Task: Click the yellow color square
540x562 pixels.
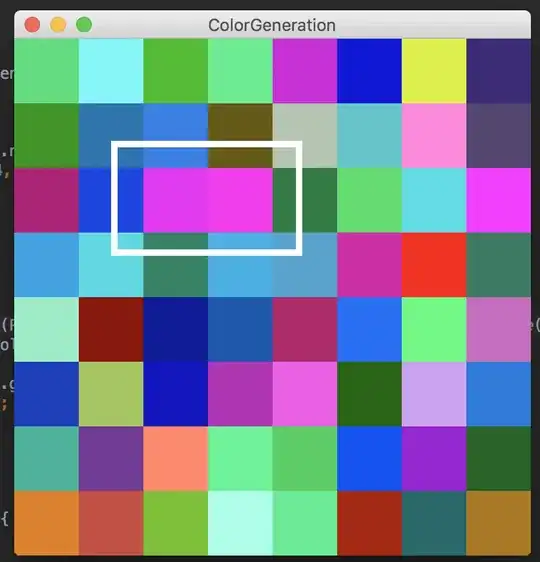Action: click(x=434, y=71)
